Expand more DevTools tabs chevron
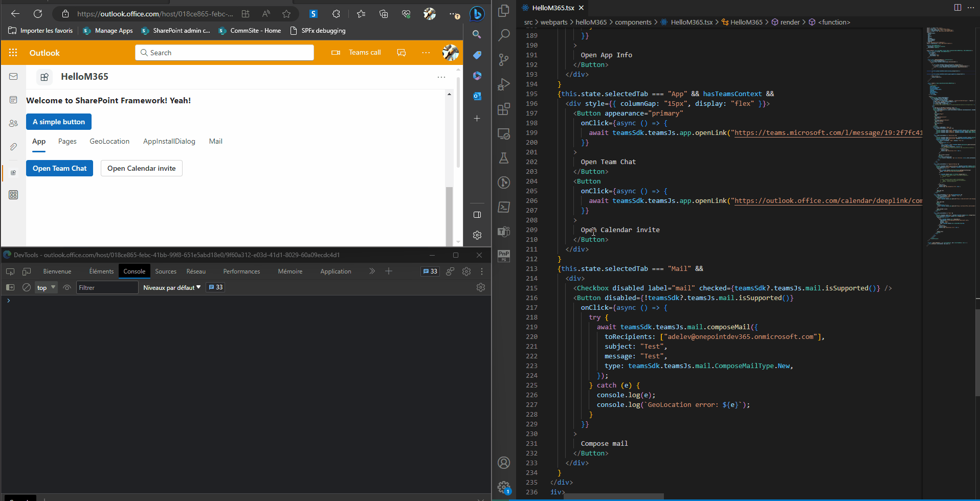980x501 pixels. (372, 271)
